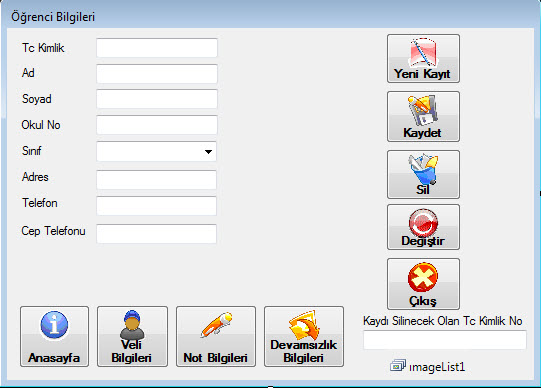
Task: Click the Sil trash bin icon
Action: pyautogui.click(x=423, y=169)
